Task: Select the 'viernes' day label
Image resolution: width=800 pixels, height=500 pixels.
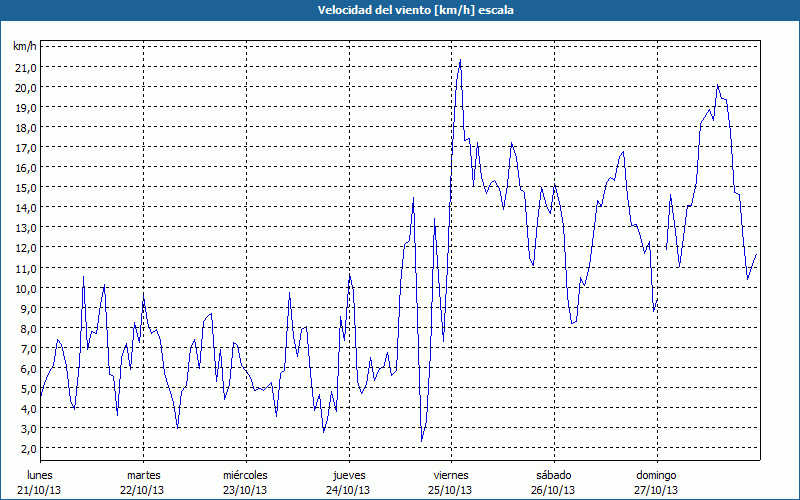Action: (x=451, y=475)
